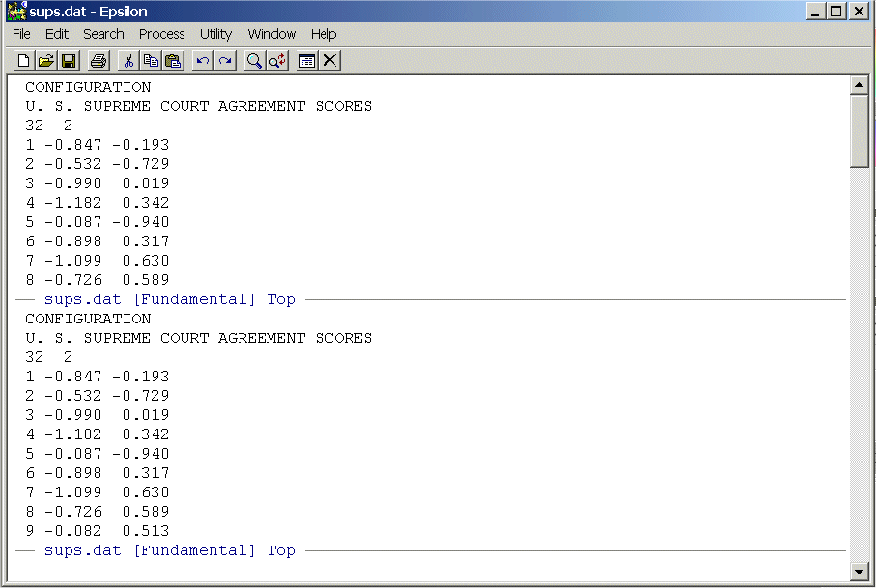This screenshot has width=876, height=588.
Task: Expand the Process menu
Action: click(161, 34)
